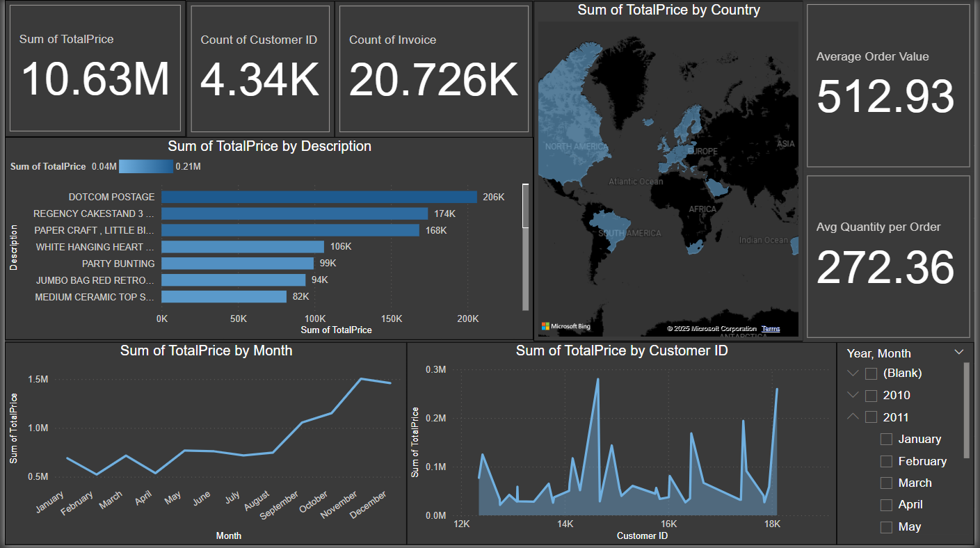Check the 2011 checkbox in the slicer

871,417
